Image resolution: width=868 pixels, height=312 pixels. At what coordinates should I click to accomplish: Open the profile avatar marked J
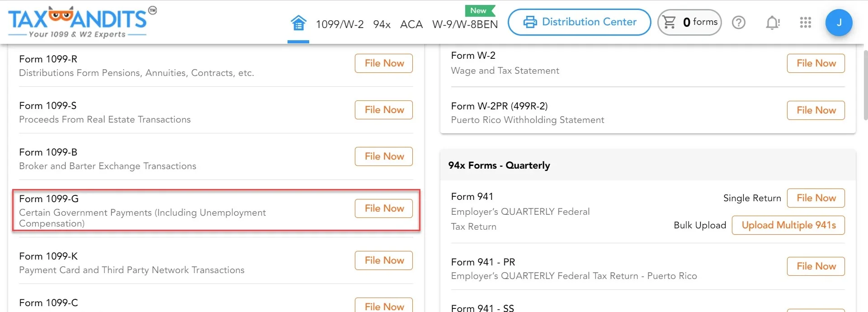click(x=839, y=22)
